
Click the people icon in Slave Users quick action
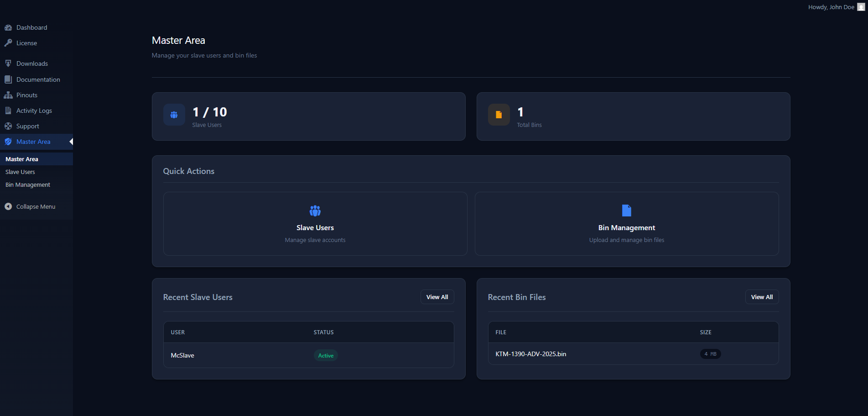[315, 211]
